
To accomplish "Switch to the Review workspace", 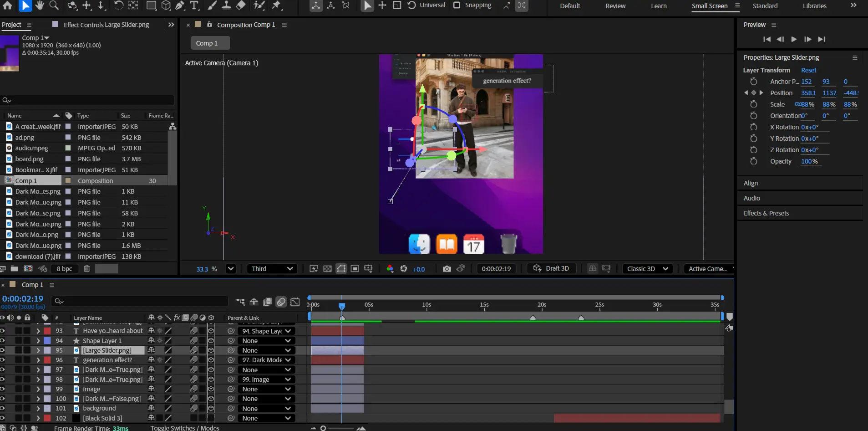I will pyautogui.click(x=615, y=6).
